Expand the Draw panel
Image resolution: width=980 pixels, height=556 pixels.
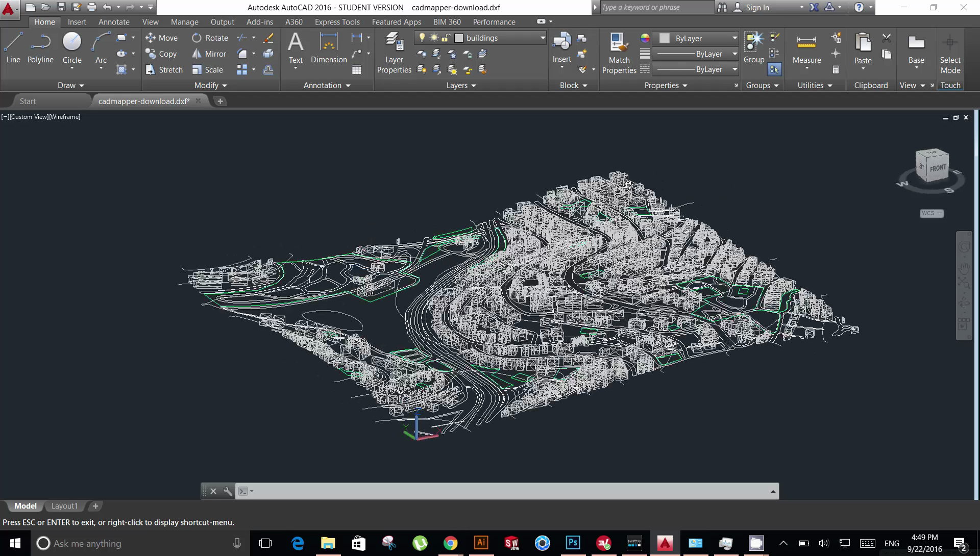point(70,85)
